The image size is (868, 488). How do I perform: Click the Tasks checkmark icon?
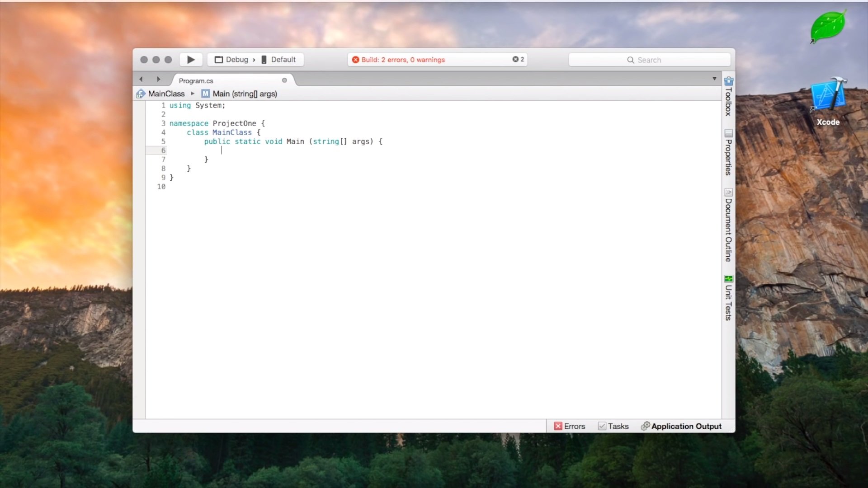(x=602, y=426)
